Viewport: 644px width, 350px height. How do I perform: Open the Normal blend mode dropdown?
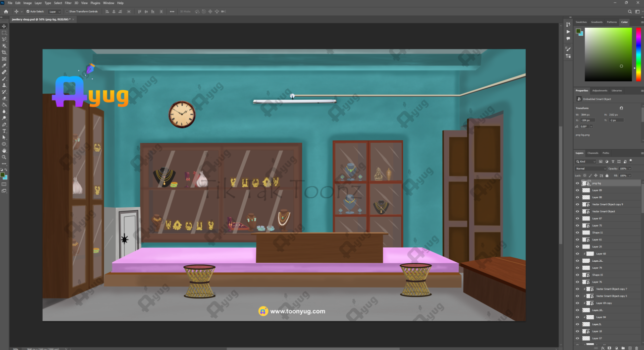(x=590, y=169)
